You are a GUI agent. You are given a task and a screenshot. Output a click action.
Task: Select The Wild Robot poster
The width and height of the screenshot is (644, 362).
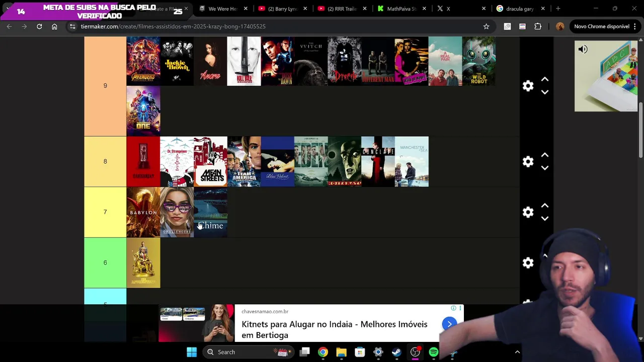click(x=478, y=61)
